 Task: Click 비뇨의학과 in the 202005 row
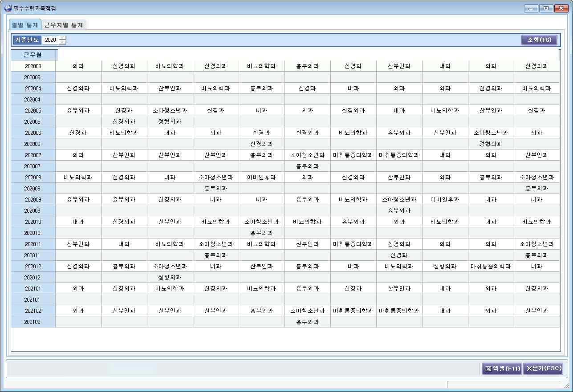[x=445, y=110]
